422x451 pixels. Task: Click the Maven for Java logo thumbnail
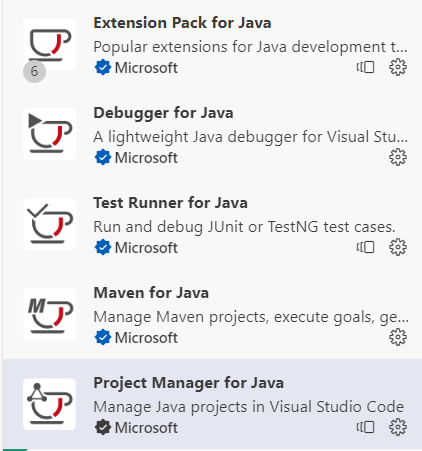click(50, 314)
